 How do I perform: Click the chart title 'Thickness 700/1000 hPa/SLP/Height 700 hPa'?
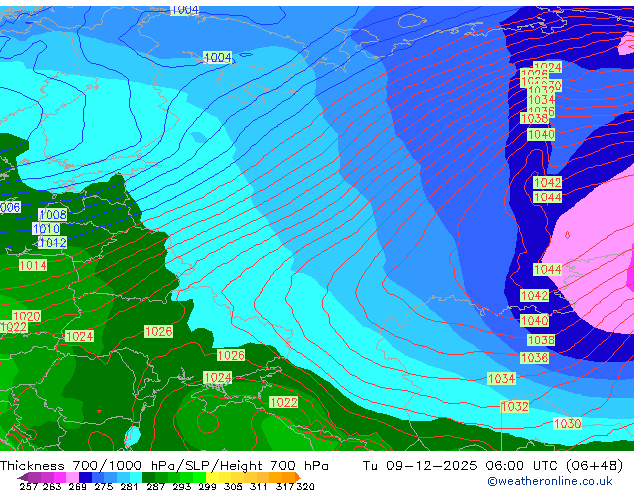(x=164, y=466)
